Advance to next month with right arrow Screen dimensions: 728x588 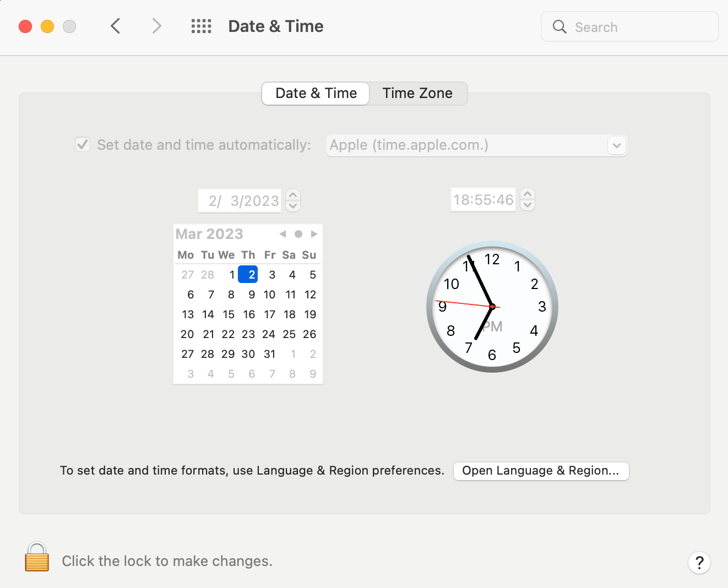click(x=314, y=233)
